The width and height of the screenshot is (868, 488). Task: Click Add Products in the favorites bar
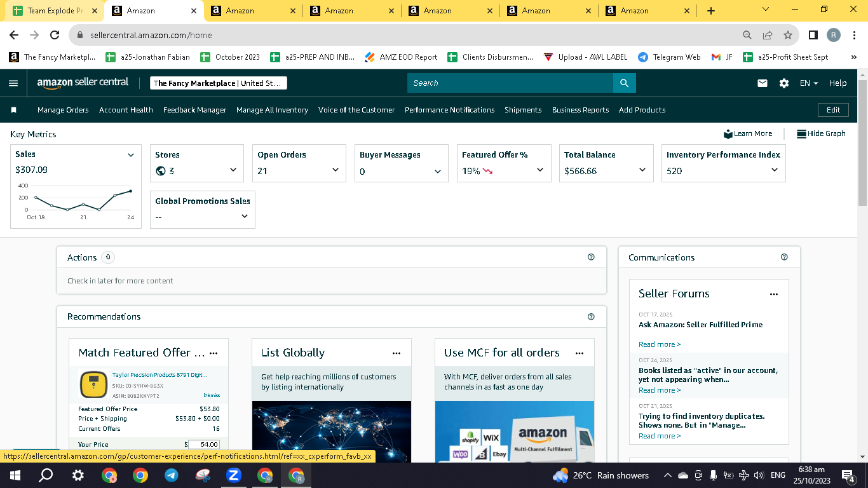pyautogui.click(x=642, y=110)
